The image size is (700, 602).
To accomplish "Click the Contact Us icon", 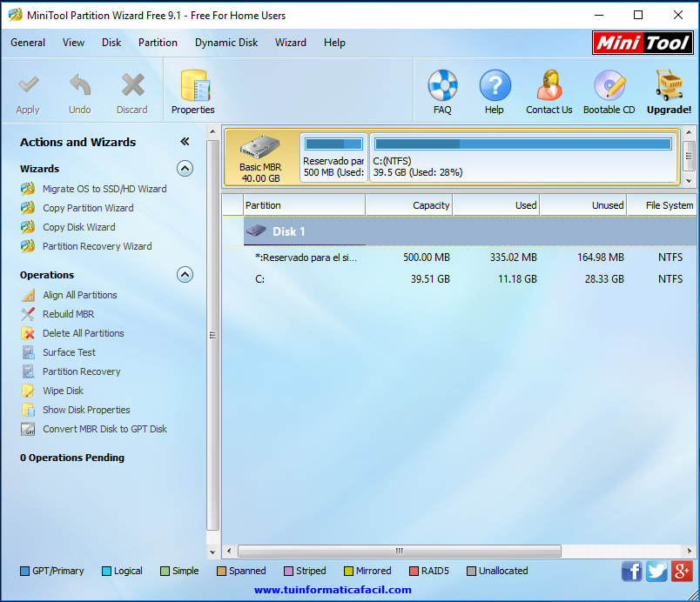I will [x=549, y=85].
